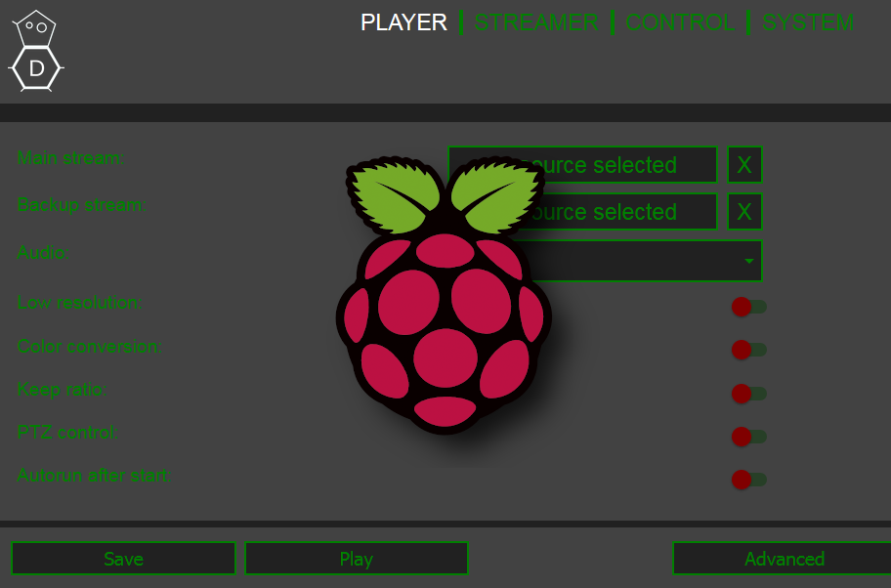Select the SYSTEM tab
Screen dimensions: 891x588
[x=807, y=22]
